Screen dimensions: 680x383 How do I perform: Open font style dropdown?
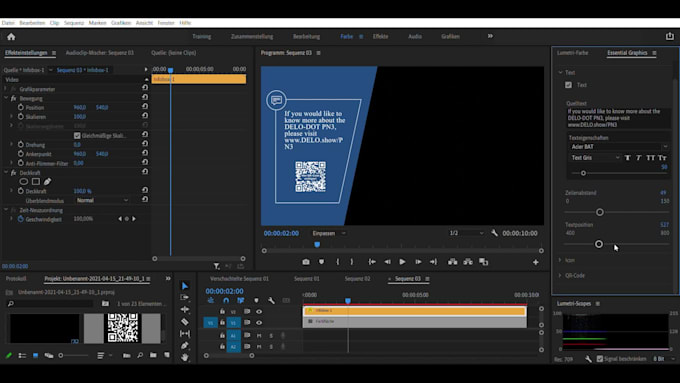coord(595,158)
